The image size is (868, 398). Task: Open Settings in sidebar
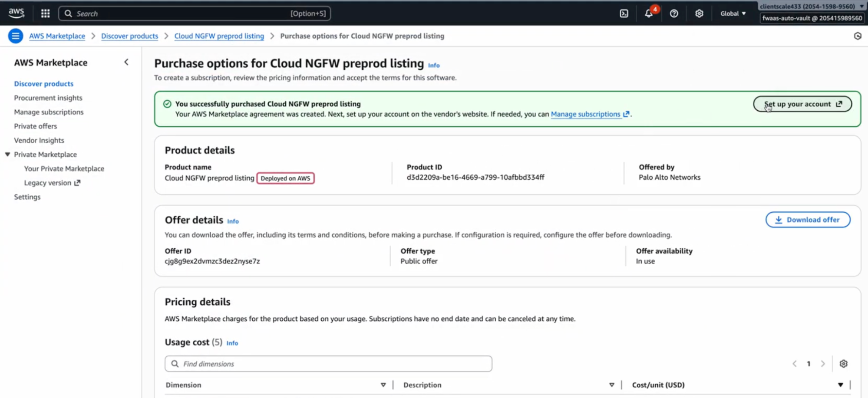tap(27, 197)
